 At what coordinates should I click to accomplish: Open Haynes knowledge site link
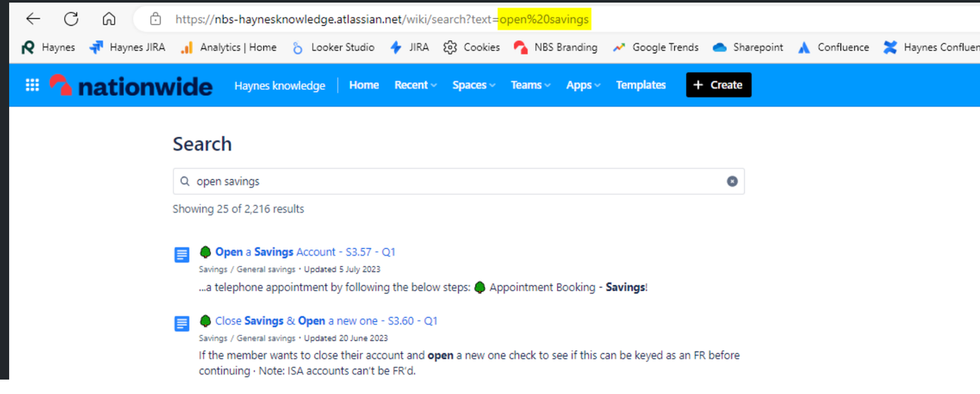tap(280, 85)
